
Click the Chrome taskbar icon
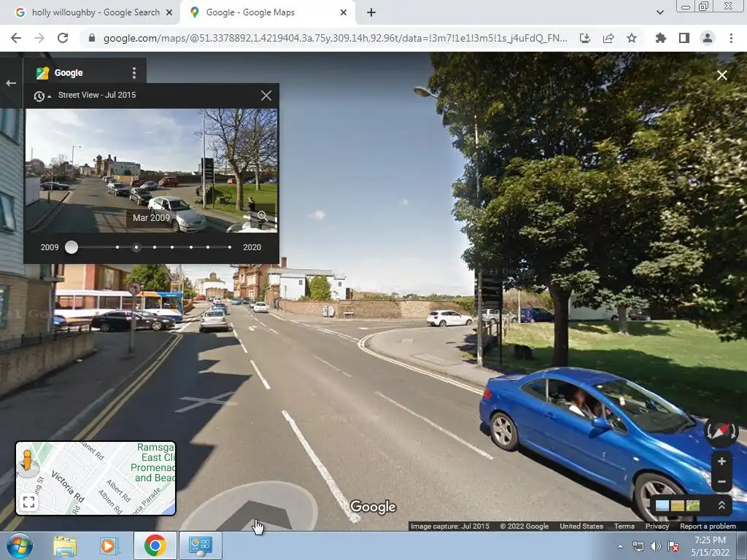pyautogui.click(x=155, y=545)
